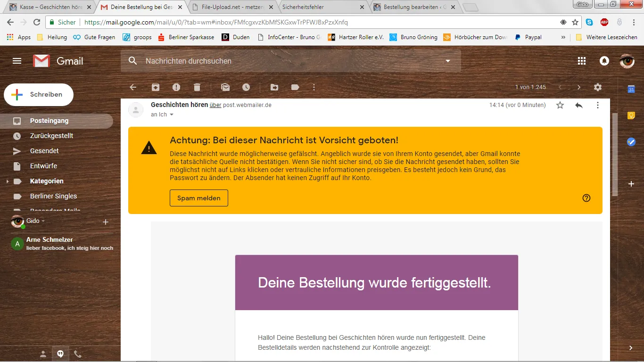This screenshot has height=362, width=644.
Task: Open Google Tasks in the side panel
Action: (631, 141)
